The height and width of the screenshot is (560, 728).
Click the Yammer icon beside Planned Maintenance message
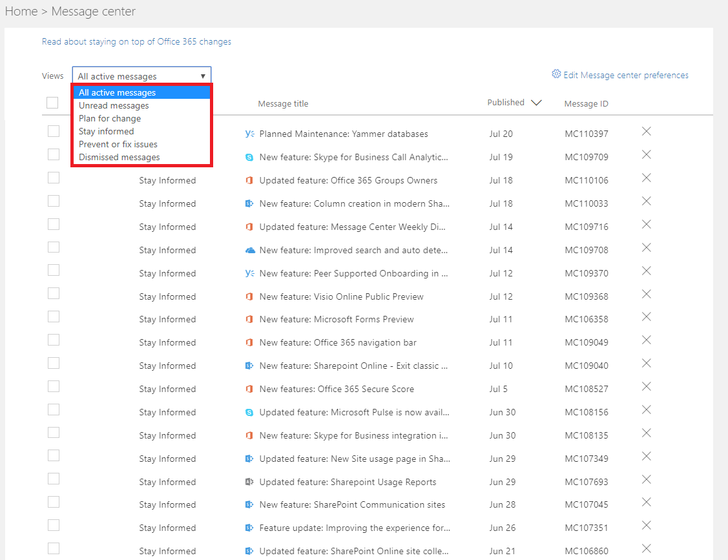(249, 134)
